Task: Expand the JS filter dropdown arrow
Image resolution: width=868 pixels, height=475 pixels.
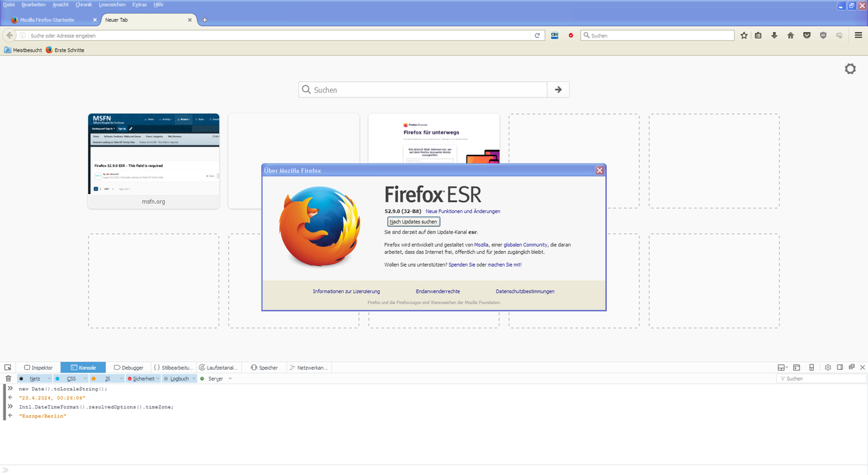Action: (x=120, y=379)
